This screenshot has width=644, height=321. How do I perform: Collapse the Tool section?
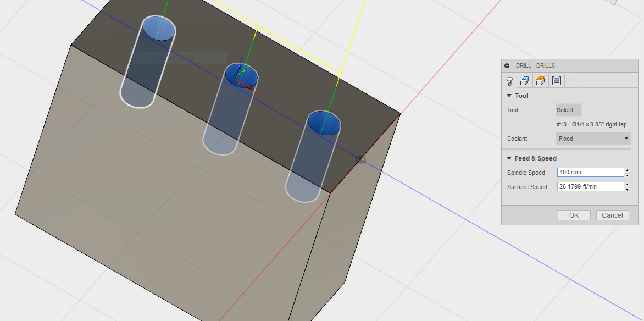(509, 95)
